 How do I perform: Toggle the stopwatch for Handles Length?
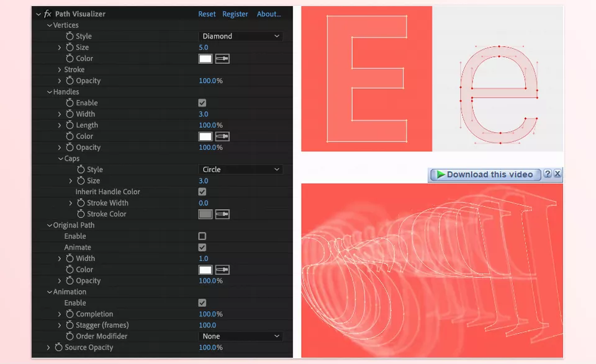[70, 125]
